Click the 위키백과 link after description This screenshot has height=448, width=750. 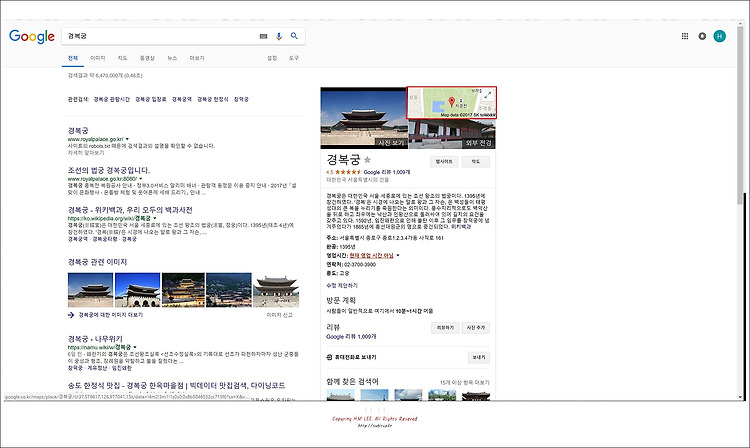461,227
